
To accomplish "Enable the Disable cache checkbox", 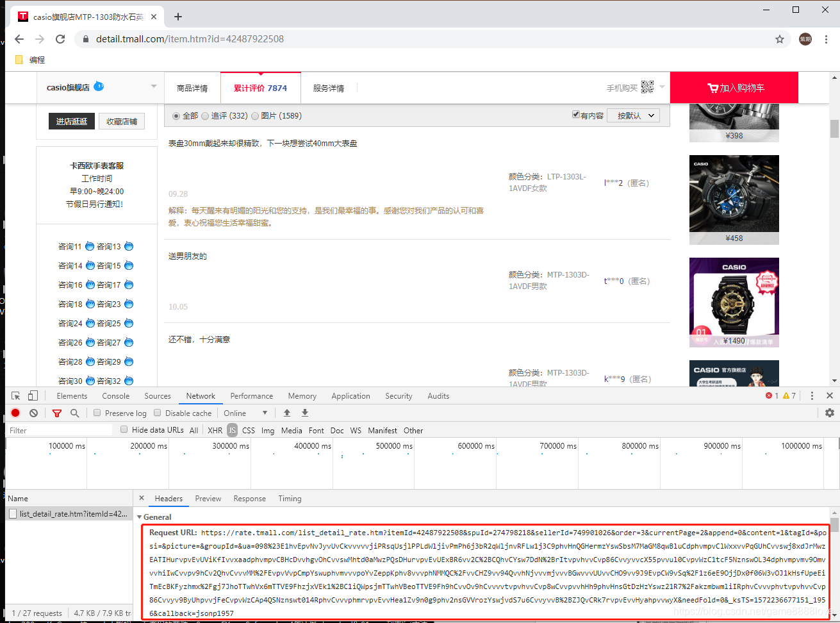I will (x=157, y=413).
